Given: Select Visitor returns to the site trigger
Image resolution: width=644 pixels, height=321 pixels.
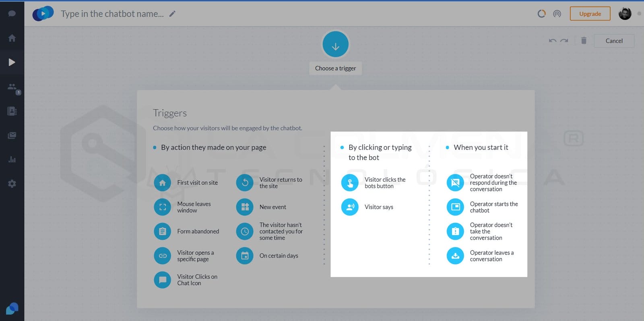Looking at the screenshot, I should [269, 183].
